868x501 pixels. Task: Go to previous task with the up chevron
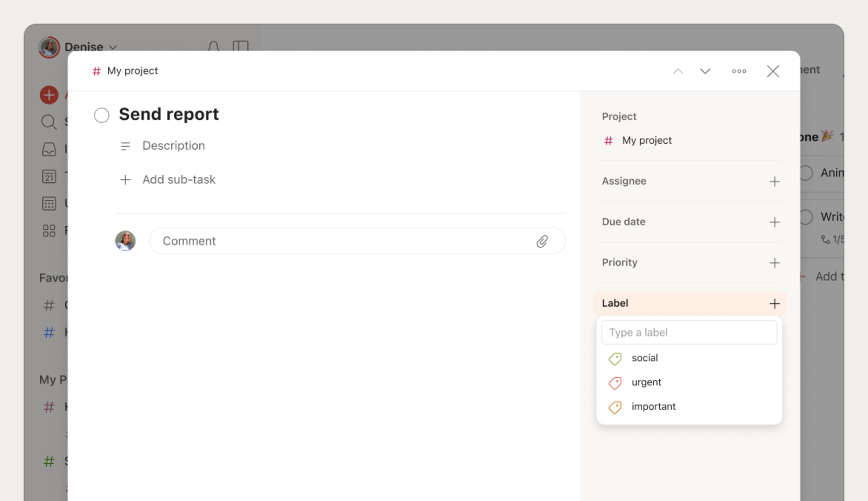[678, 71]
